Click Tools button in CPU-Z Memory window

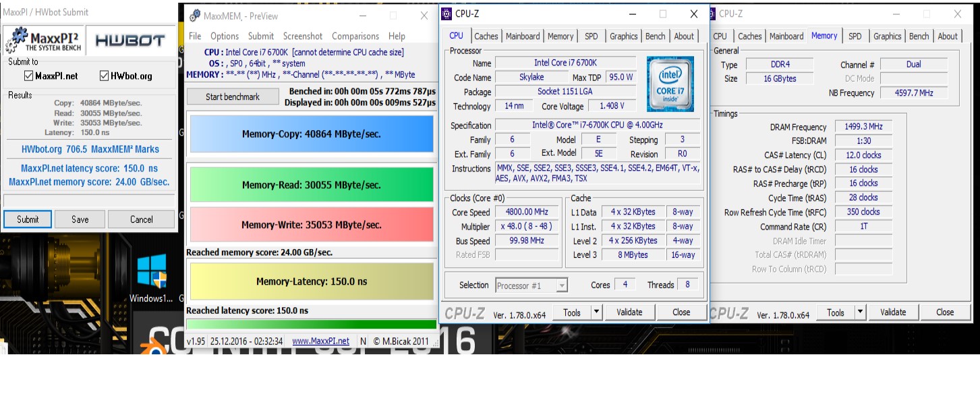point(836,312)
